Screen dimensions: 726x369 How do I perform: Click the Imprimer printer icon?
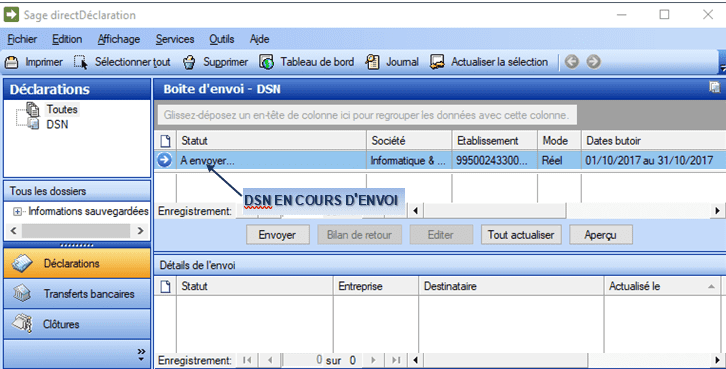pyautogui.click(x=11, y=62)
